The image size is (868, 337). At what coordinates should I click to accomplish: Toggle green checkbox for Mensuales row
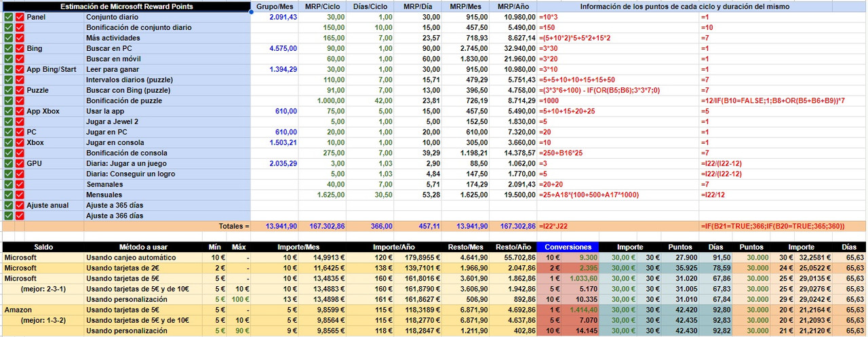(x=8, y=194)
